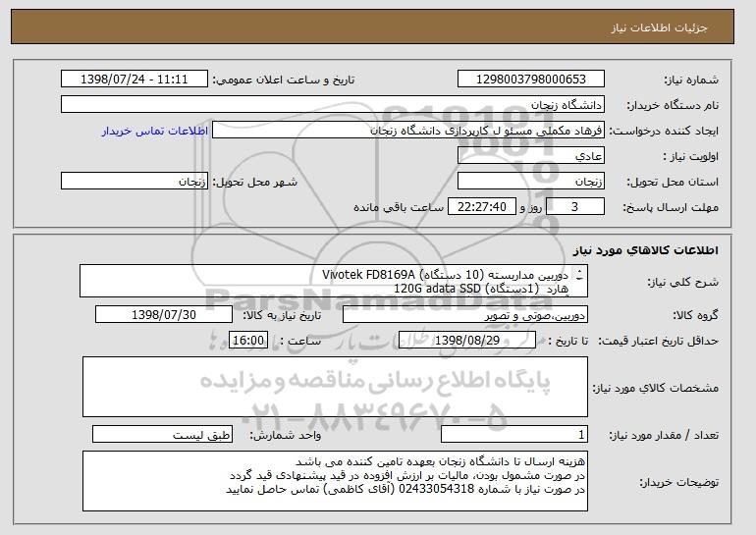Click the remaining time field 22:27:40
The image size is (756, 535).
pyautogui.click(x=482, y=207)
